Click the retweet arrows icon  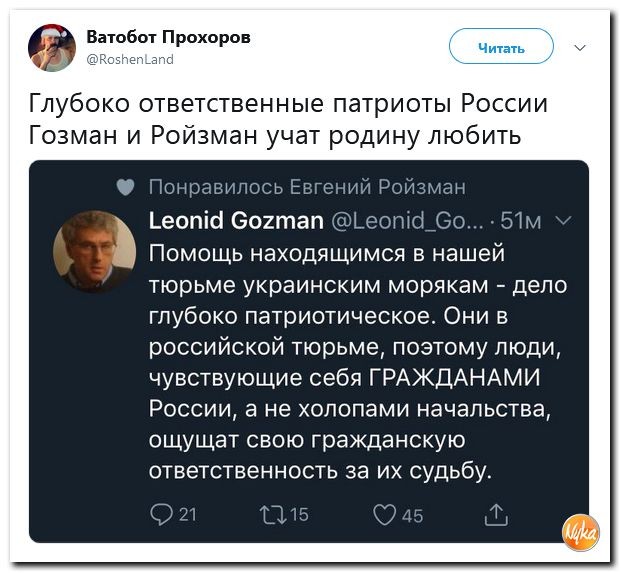(273, 515)
